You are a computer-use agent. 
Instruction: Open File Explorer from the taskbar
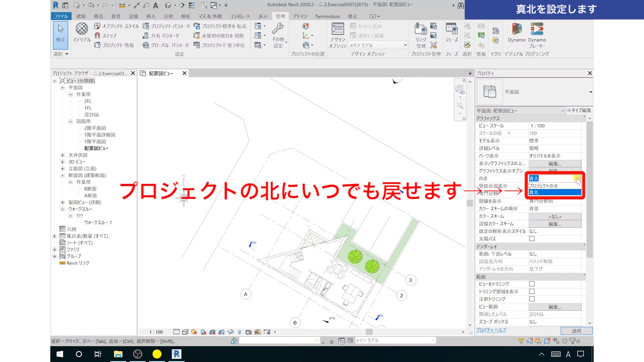click(118, 354)
